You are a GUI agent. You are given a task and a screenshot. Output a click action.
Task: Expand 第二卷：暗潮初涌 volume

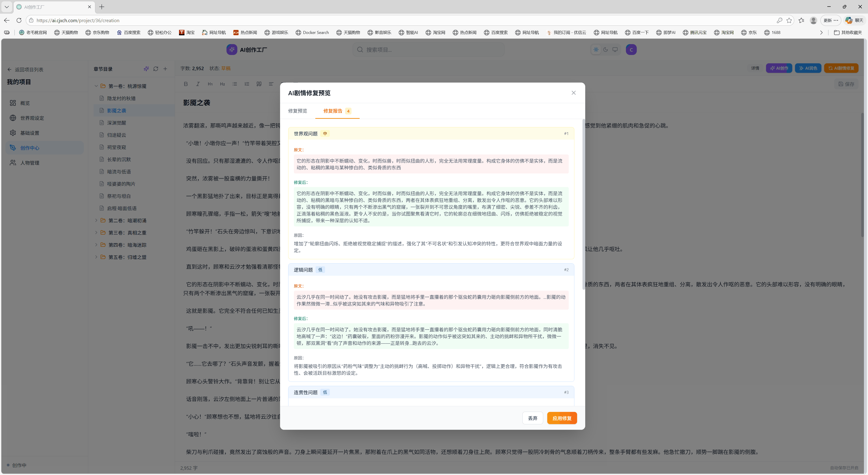96,221
